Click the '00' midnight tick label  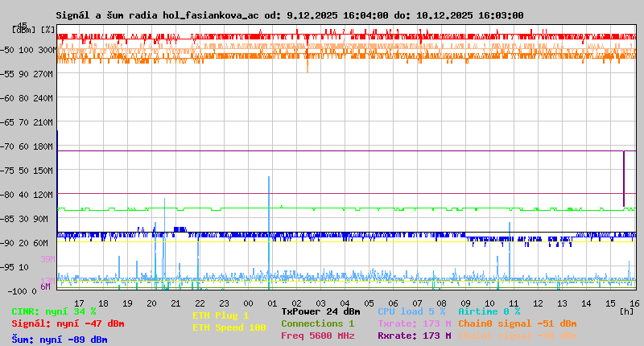coord(248,303)
